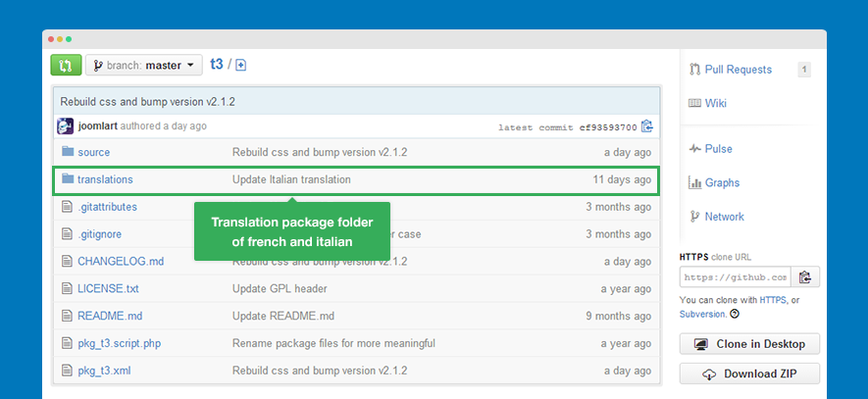868x399 pixels.
Task: Open the source folder
Action: pyautogui.click(x=93, y=153)
